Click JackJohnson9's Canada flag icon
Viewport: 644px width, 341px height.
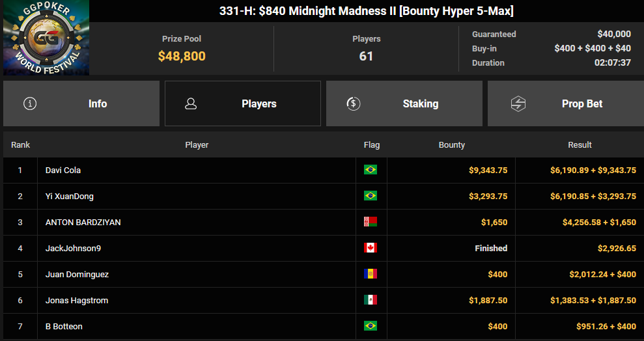coord(370,248)
